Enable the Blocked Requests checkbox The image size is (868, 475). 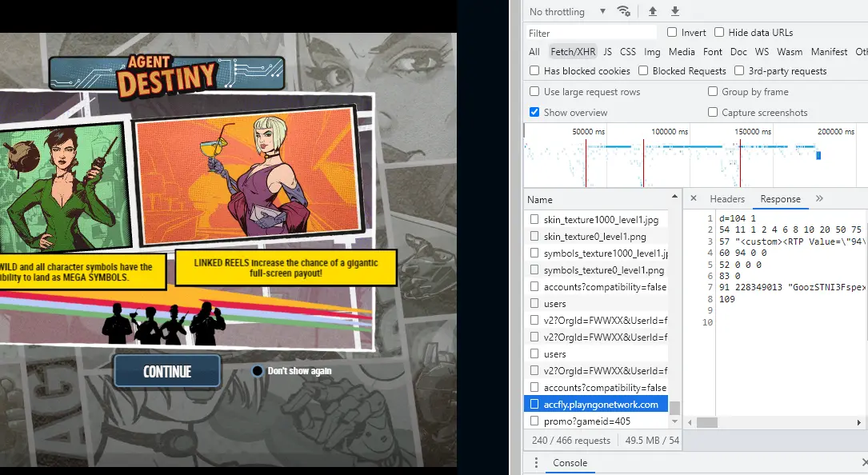(642, 70)
